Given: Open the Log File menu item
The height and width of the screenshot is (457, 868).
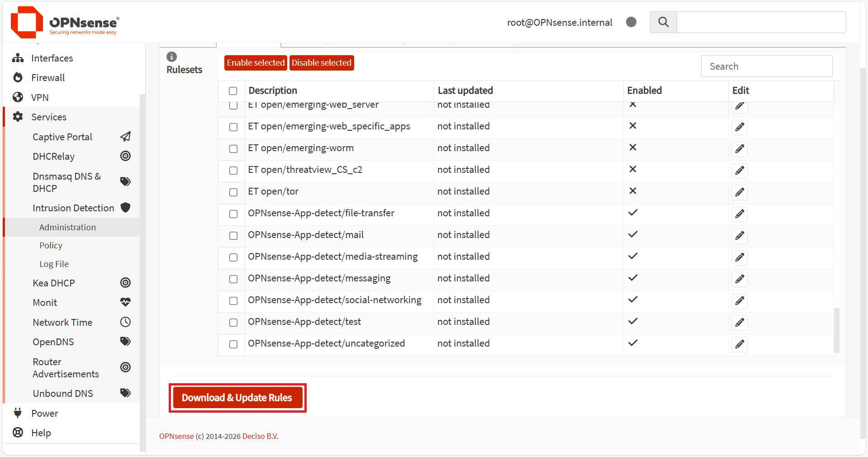Looking at the screenshot, I should 54,264.
